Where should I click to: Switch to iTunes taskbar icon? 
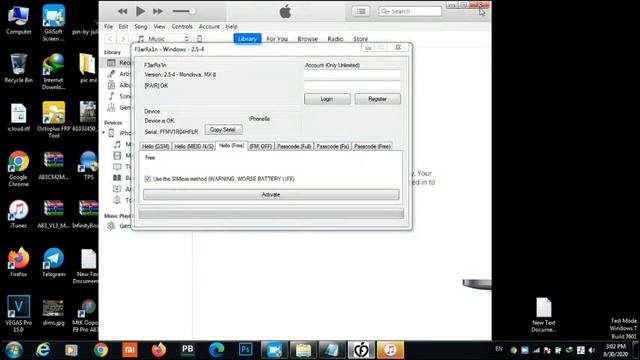tap(390, 350)
